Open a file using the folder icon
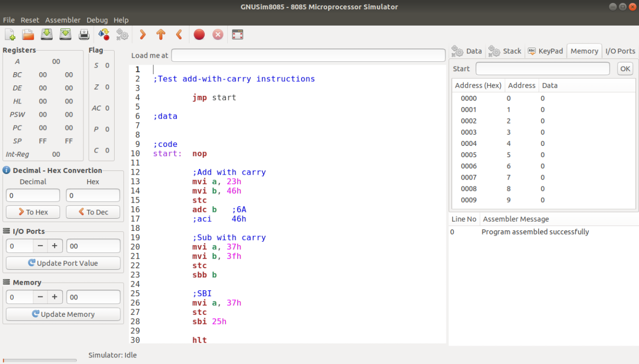 pos(28,35)
